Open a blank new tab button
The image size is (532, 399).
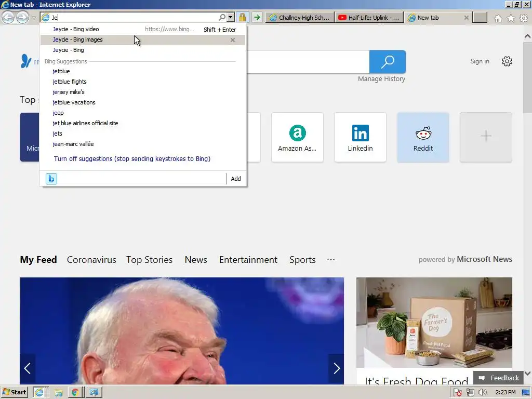[480, 18]
